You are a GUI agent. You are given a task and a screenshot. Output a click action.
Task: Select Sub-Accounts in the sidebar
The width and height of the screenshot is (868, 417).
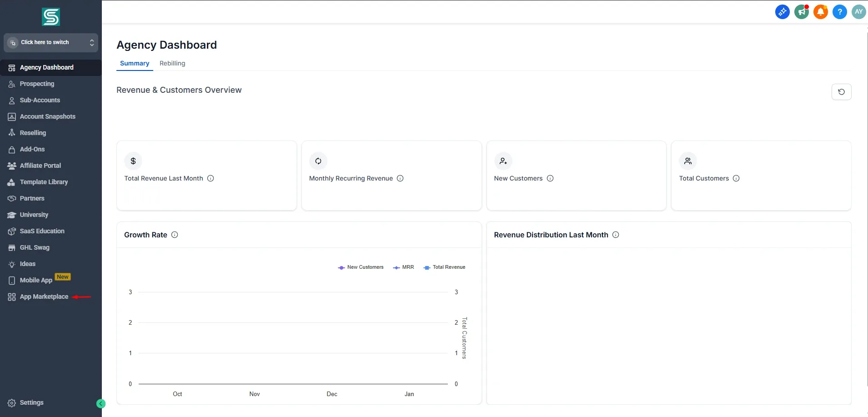40,100
